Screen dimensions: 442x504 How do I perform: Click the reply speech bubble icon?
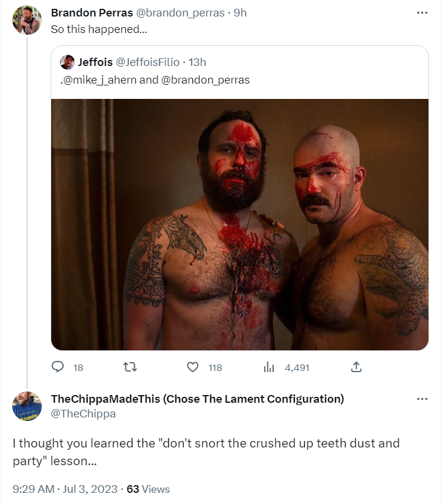point(58,367)
